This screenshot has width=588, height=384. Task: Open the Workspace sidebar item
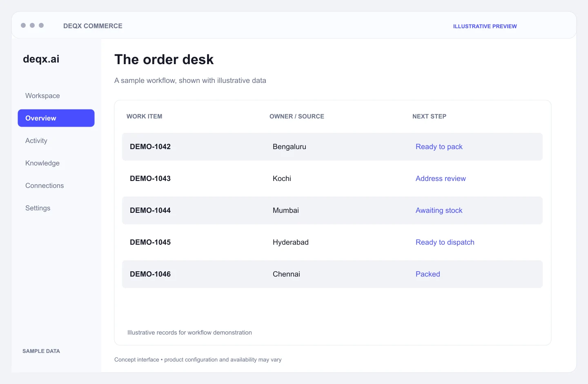[42, 96]
